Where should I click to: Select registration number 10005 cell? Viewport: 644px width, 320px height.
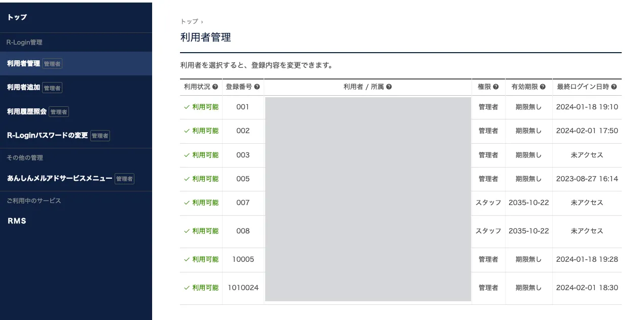[x=243, y=259]
